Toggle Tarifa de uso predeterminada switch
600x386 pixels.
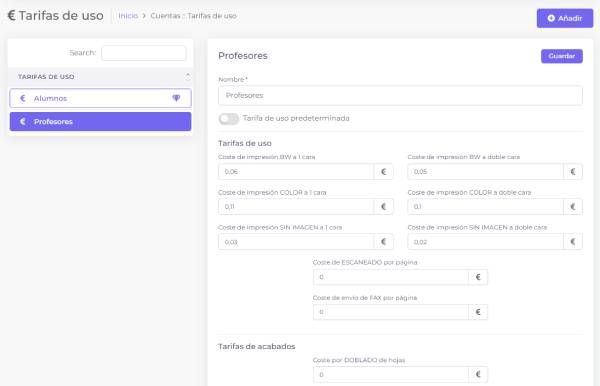point(228,119)
